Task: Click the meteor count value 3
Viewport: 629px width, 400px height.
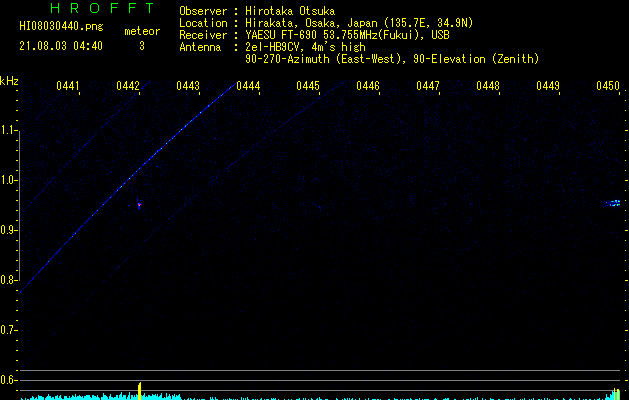Action: [142, 46]
